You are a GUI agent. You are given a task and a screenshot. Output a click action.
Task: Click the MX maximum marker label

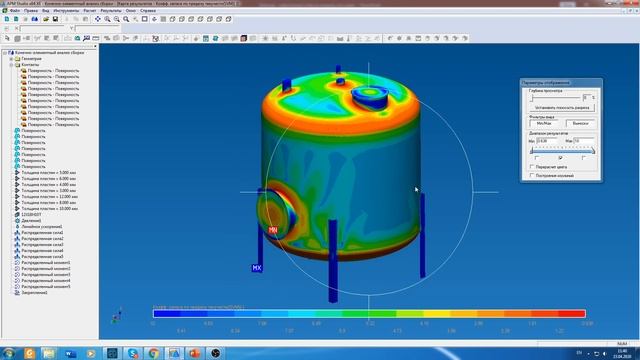[257, 268]
